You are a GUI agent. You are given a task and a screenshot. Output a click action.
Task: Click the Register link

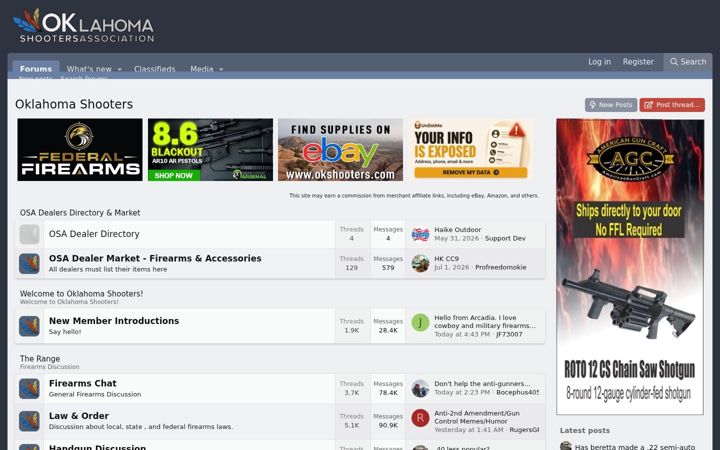(x=638, y=62)
